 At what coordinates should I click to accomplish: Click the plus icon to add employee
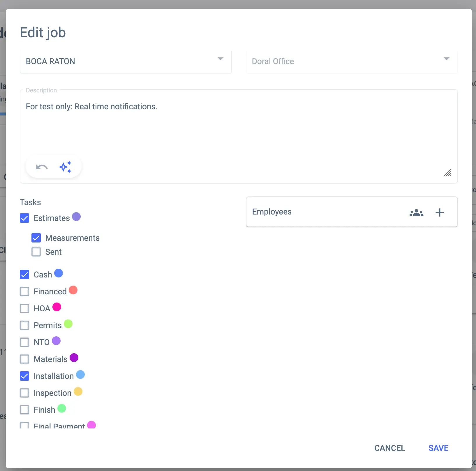[x=439, y=212]
